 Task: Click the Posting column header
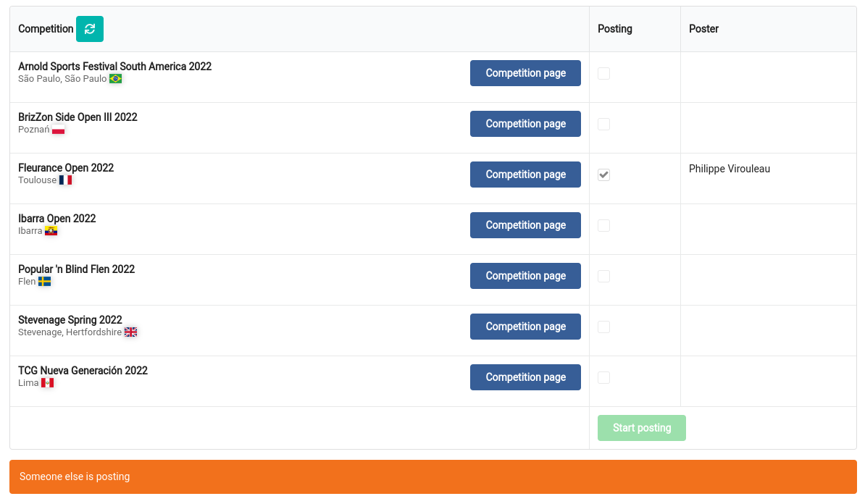[x=614, y=29]
